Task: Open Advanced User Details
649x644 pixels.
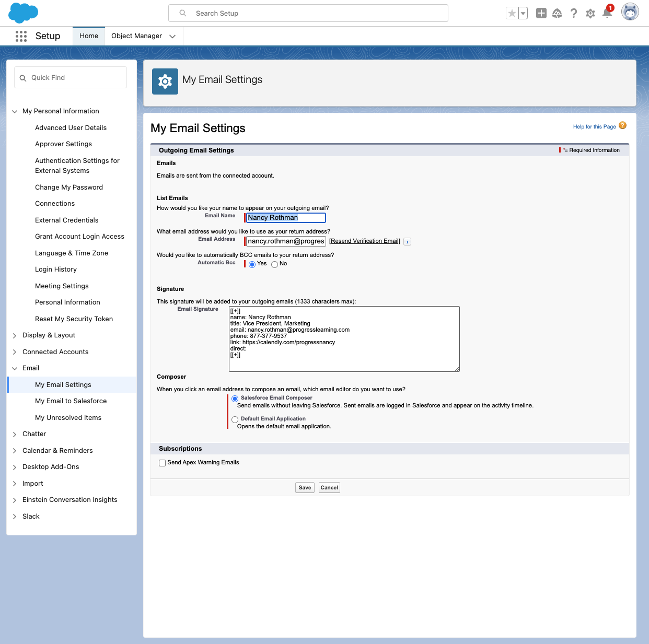Action: [x=71, y=127]
